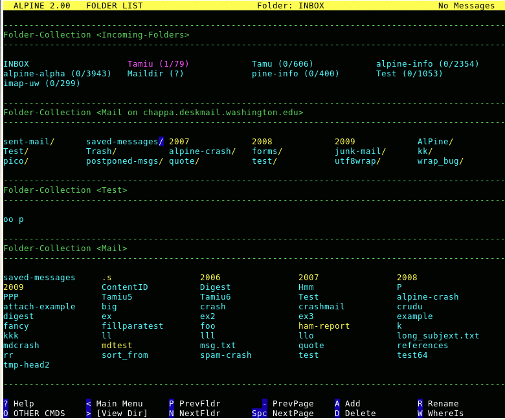
Task: Open the Maildir (?) folder
Action: [x=155, y=73]
